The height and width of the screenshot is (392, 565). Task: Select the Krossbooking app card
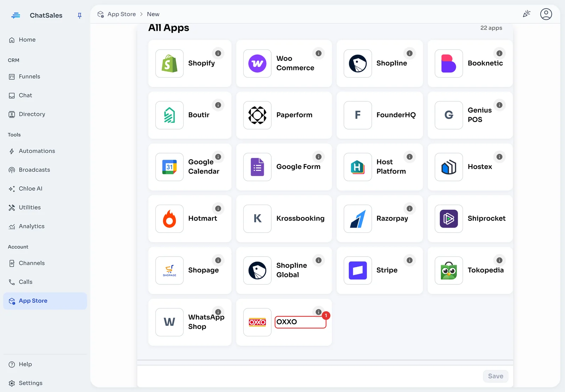point(284,219)
